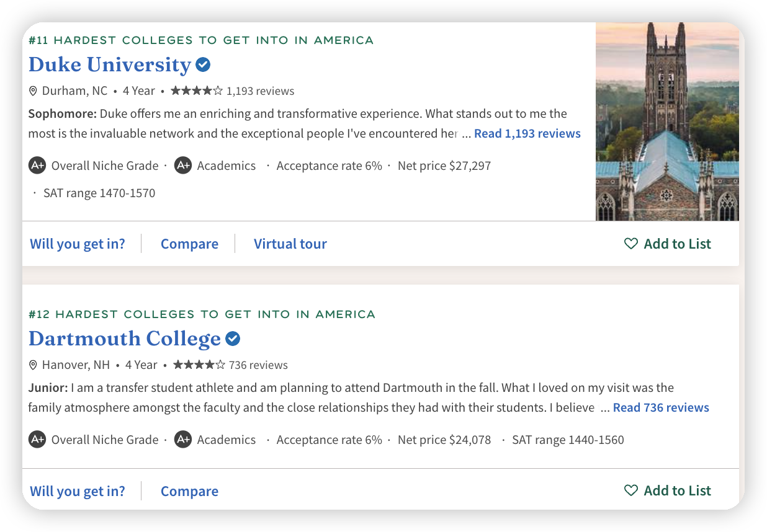Click Duke's Overall Niche Grade A+ badge
Viewport: 767px width, 532px height.
[x=37, y=166]
